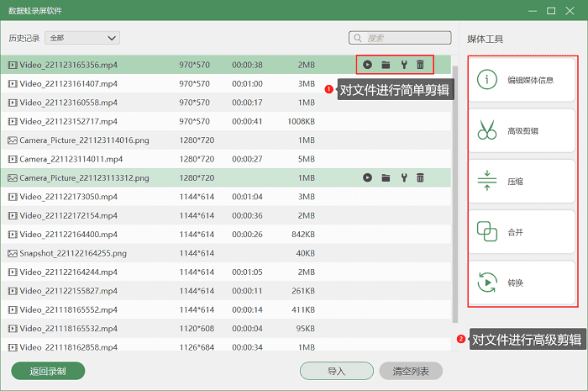Screen dimensions: 588x391
Task: Open folder icon for Camera_Picture_221123113312.png
Action: (386, 178)
